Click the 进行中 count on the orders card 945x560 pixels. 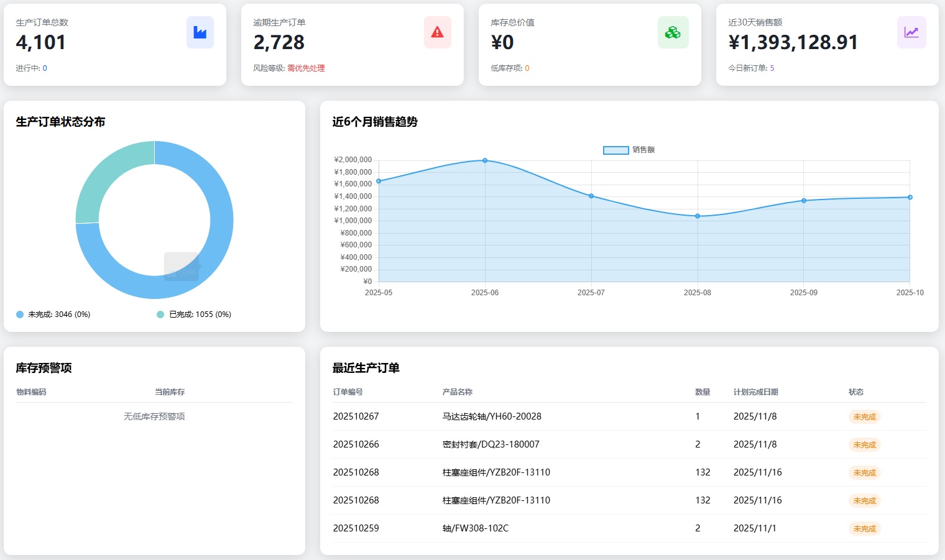click(x=44, y=68)
